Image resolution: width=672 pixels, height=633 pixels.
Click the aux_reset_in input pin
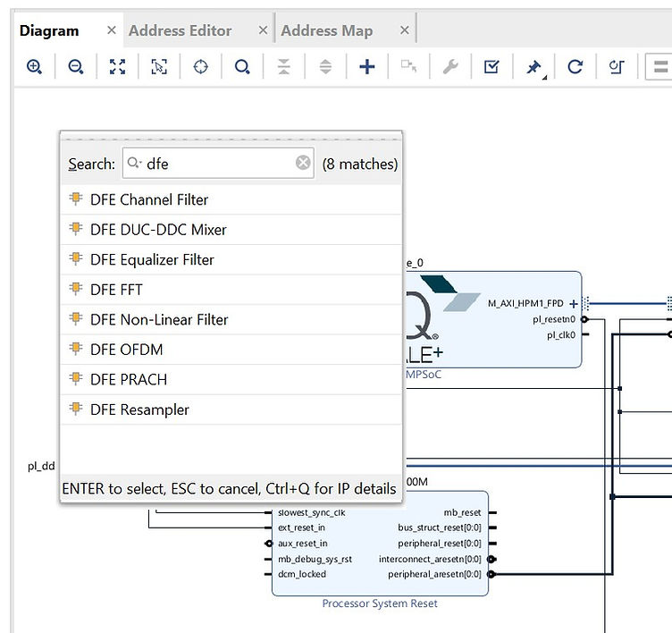(x=268, y=544)
